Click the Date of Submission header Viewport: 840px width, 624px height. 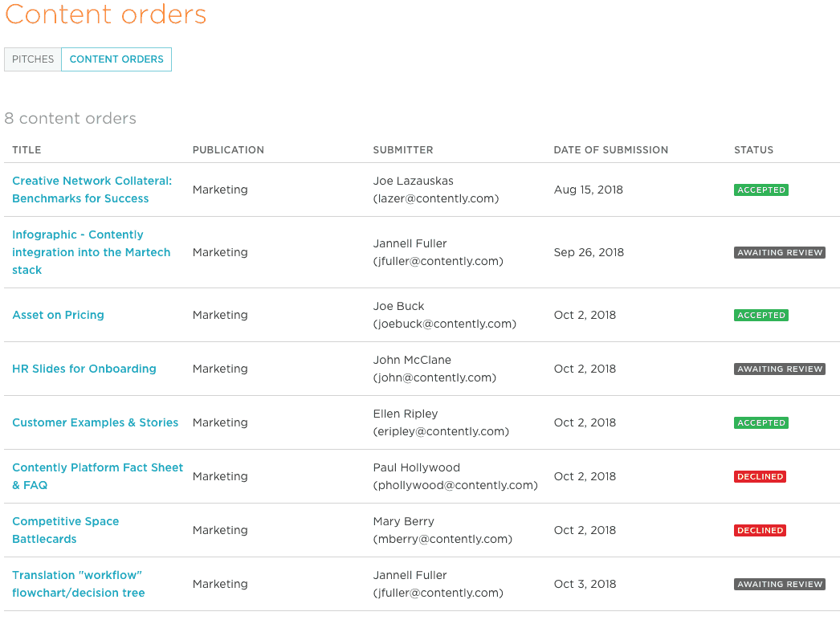click(610, 150)
